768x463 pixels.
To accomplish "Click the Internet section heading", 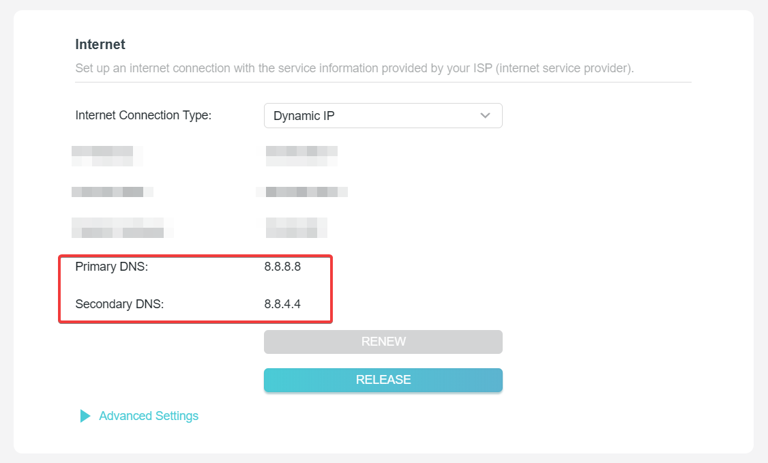I will 100,44.
